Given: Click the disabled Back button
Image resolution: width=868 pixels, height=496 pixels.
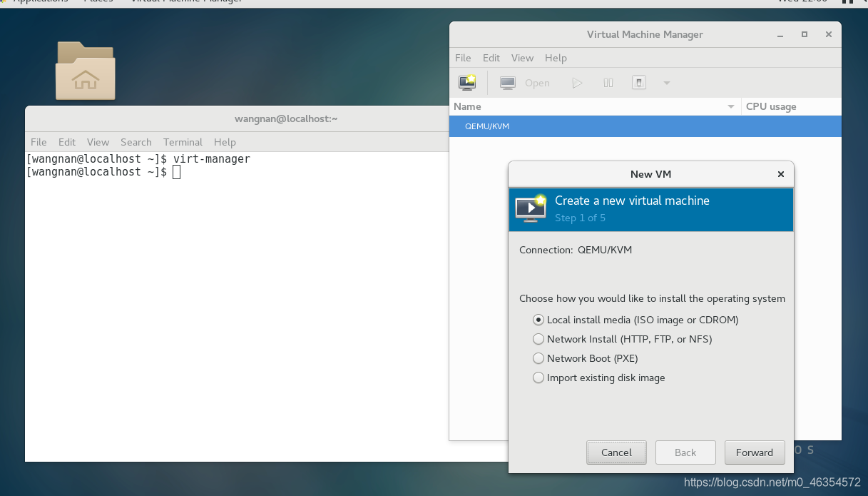Looking at the screenshot, I should click(685, 452).
